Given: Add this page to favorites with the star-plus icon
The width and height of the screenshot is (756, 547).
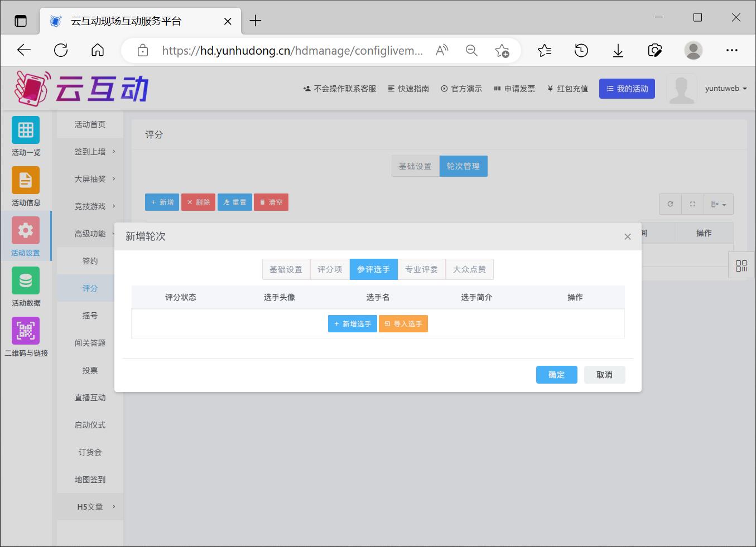Looking at the screenshot, I should [x=502, y=51].
